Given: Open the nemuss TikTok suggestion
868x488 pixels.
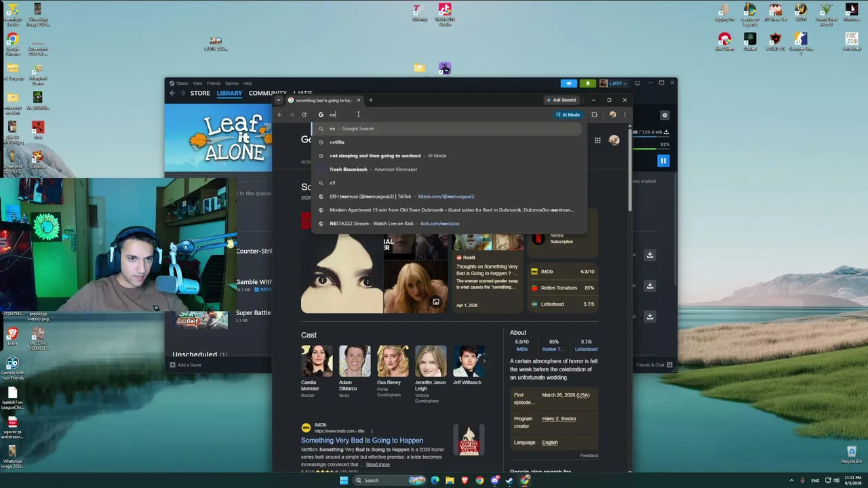Looking at the screenshot, I should [x=448, y=197].
